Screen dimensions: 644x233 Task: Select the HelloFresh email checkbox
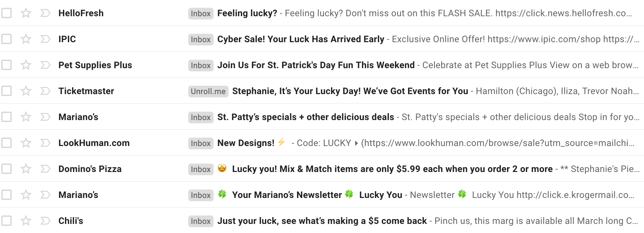pyautogui.click(x=6, y=13)
